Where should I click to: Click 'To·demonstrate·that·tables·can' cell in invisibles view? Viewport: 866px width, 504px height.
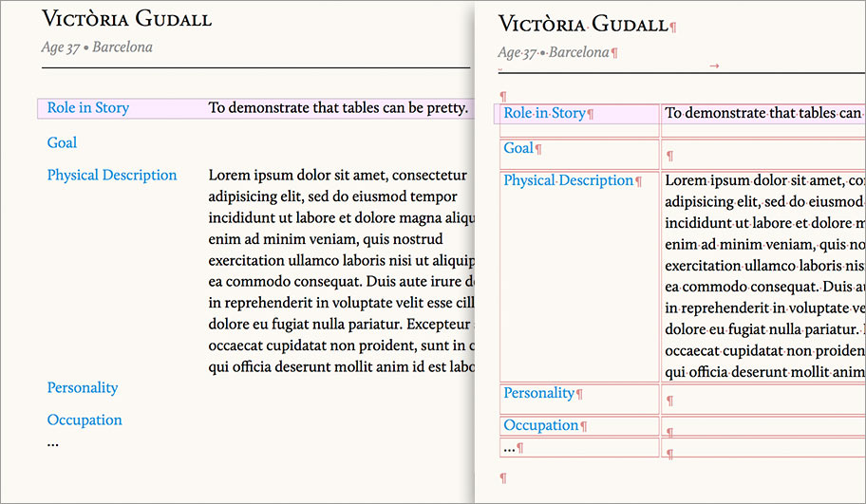(763, 121)
